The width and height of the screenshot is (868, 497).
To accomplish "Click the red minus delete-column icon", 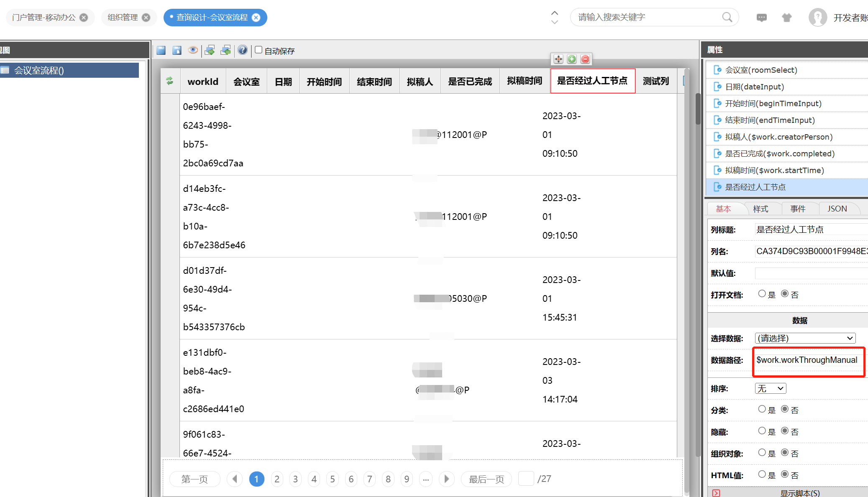I will point(585,59).
